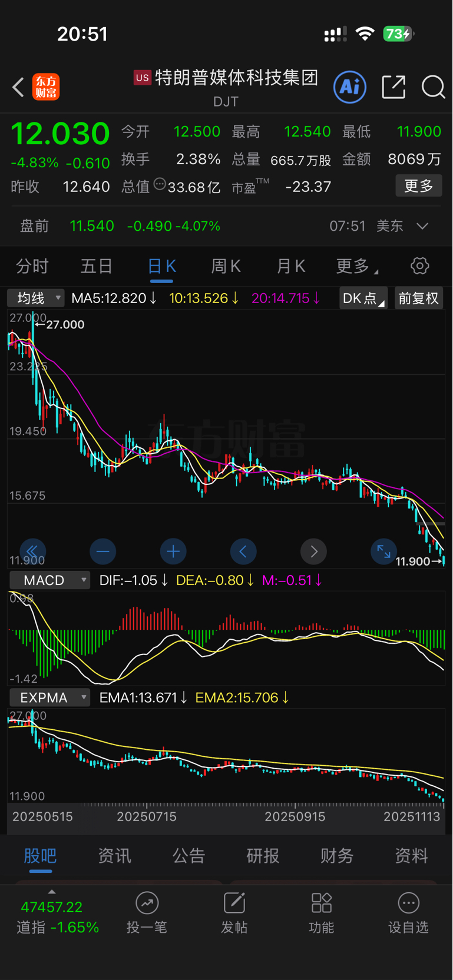453x980 pixels.
Task: Open the 更多 chart period dropdown
Action: pos(356,266)
